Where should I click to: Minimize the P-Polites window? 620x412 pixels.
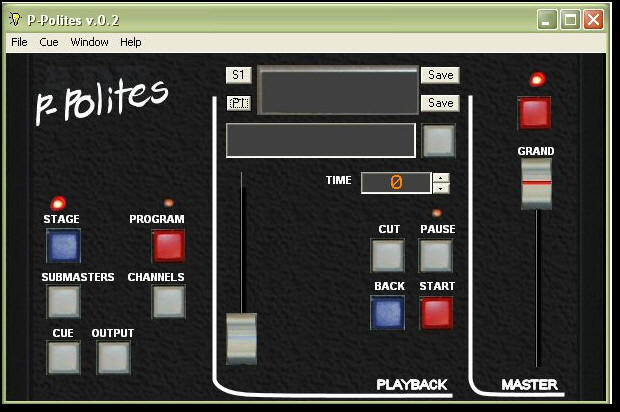click(547, 19)
